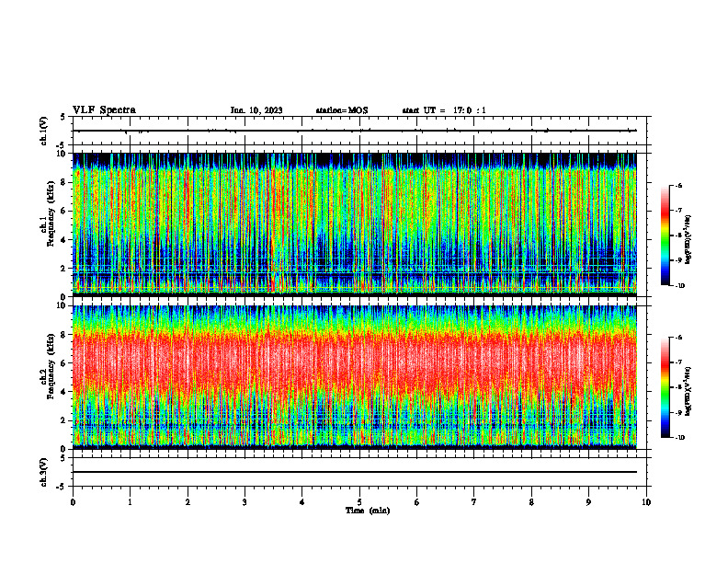Click the time axis tick label '4'

(x=302, y=502)
